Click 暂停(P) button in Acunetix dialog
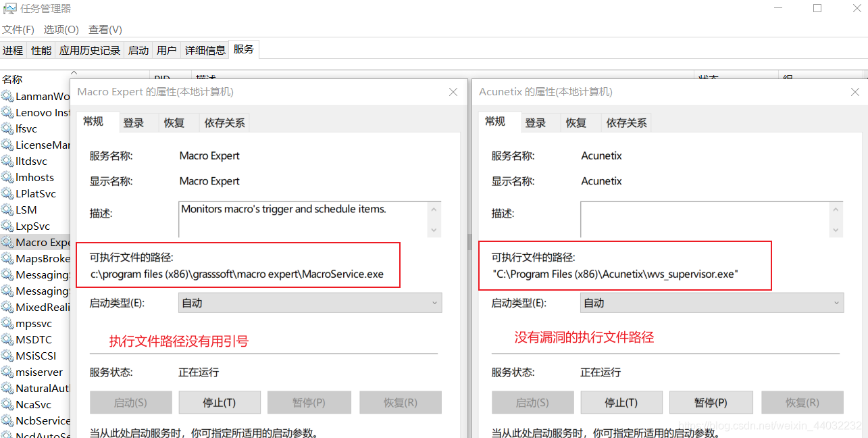 point(711,402)
